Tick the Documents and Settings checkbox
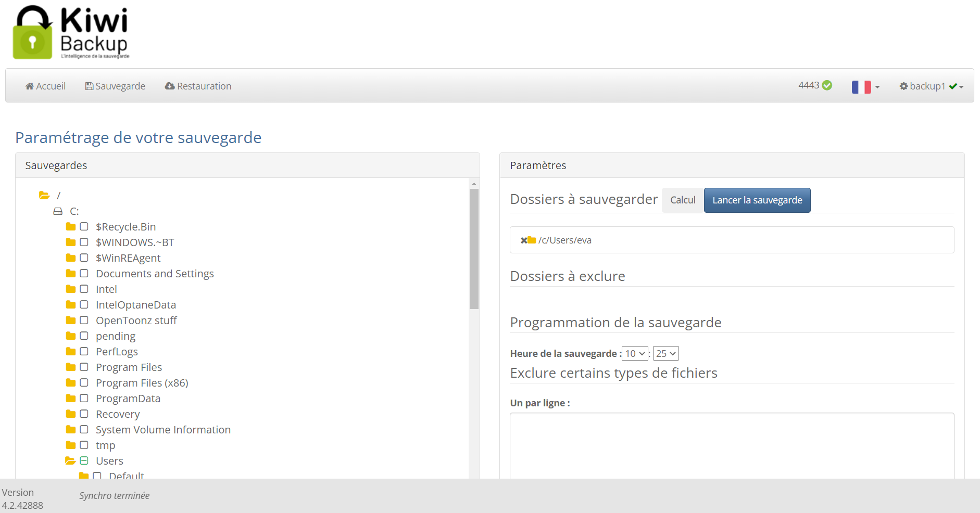This screenshot has width=980, height=513. coord(84,274)
